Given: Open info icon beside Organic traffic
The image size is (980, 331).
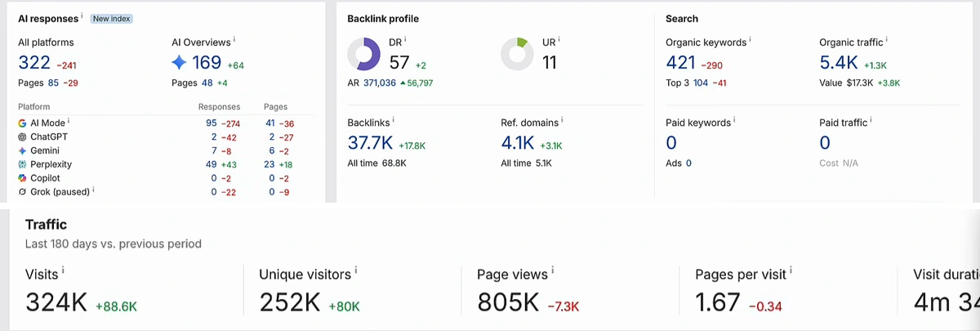Looking at the screenshot, I should pos(887,39).
